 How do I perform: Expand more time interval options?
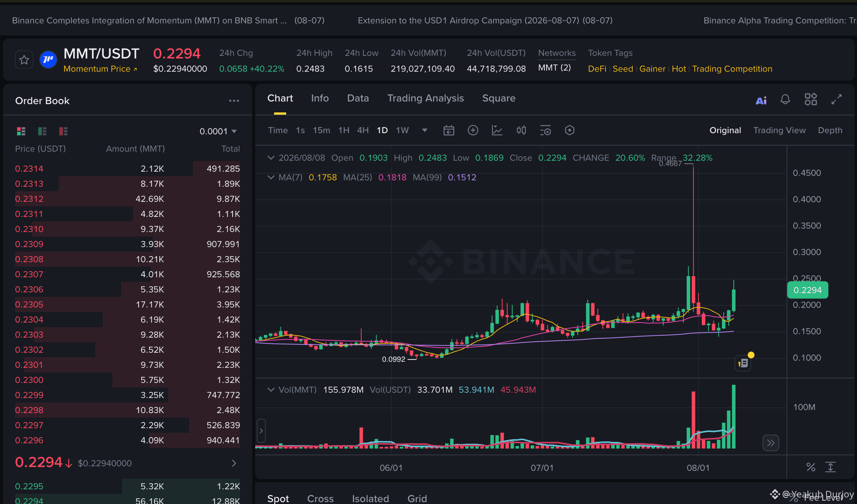tap(425, 131)
